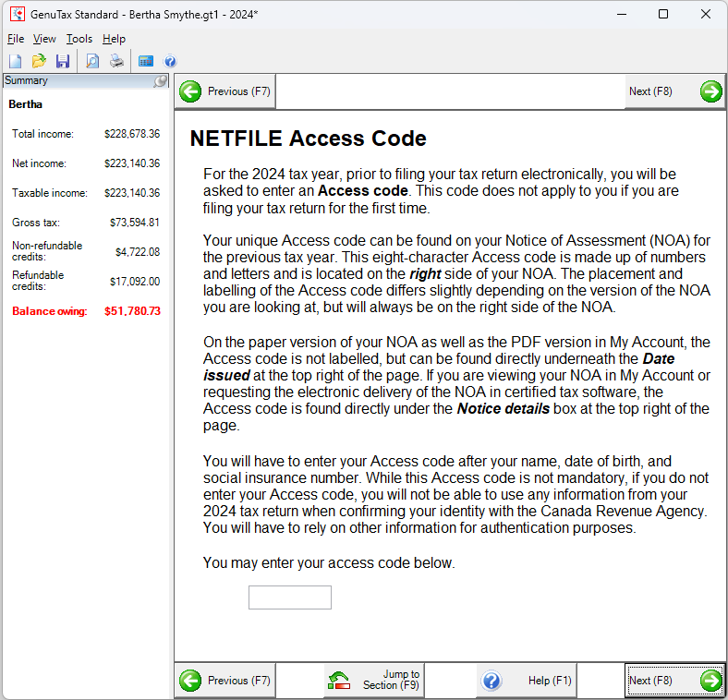Click the access code input box
Viewport: 728px width, 700px height.
[x=290, y=597]
